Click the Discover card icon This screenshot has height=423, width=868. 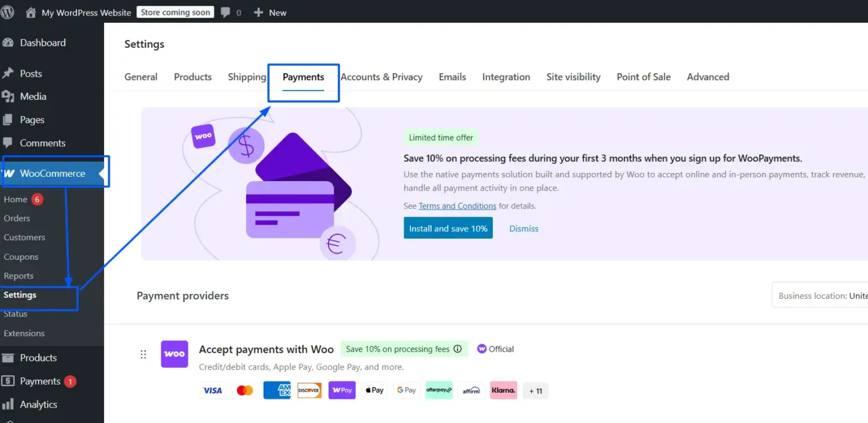coord(309,390)
